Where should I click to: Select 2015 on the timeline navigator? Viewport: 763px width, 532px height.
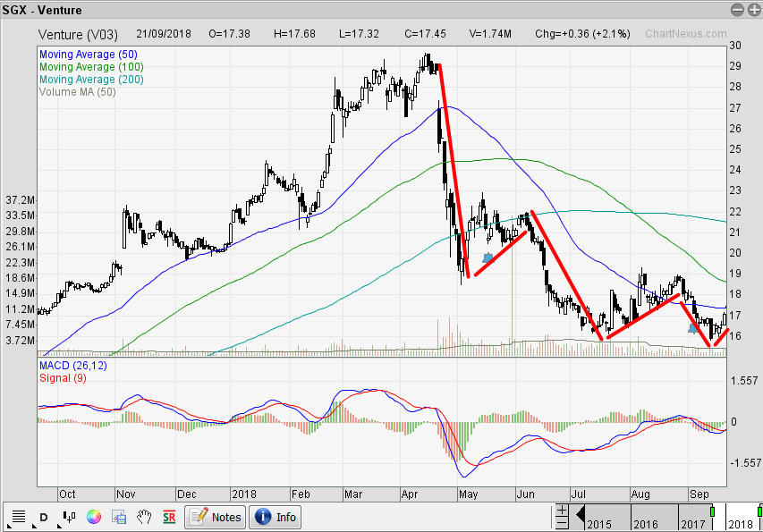[599, 524]
